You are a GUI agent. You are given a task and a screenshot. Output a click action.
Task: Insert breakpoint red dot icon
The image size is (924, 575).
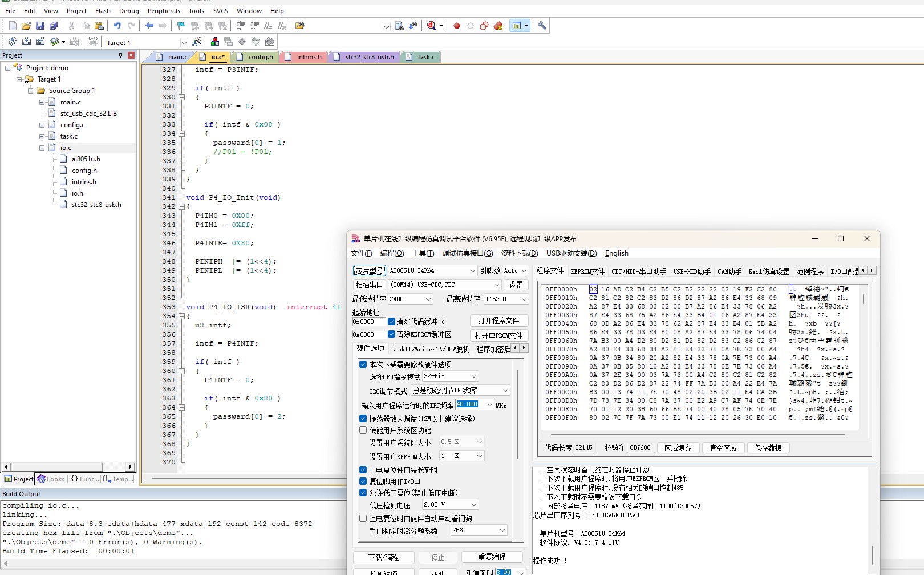457,26
